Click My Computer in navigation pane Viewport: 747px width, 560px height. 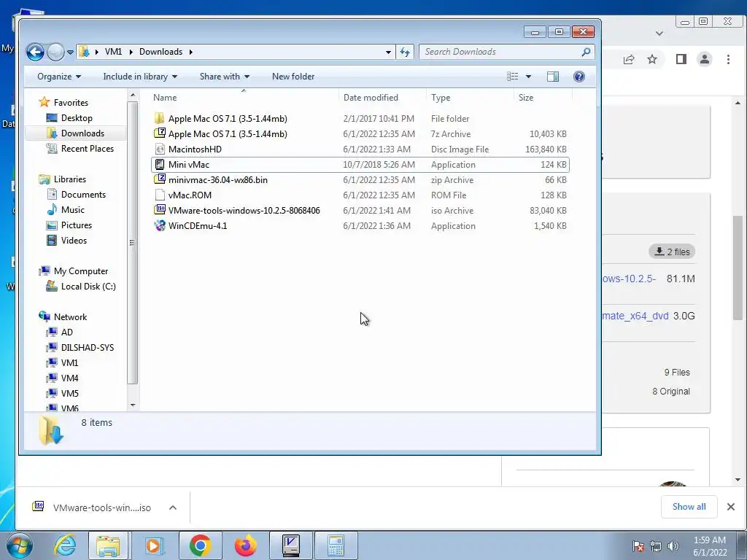80,271
